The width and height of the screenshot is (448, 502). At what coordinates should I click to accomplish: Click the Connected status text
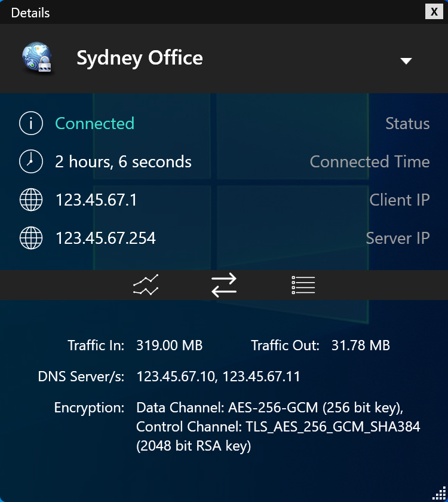pos(94,124)
